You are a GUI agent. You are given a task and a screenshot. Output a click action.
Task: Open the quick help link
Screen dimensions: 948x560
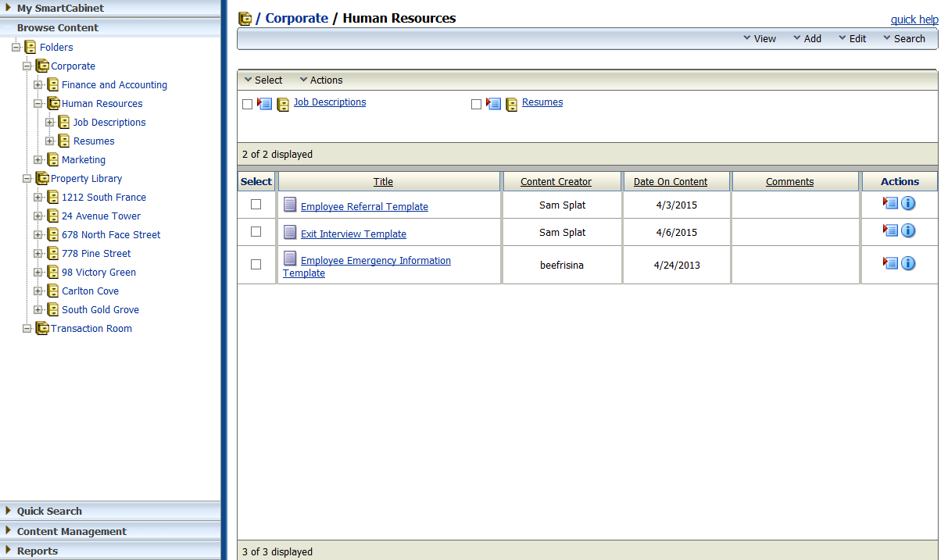coord(914,19)
